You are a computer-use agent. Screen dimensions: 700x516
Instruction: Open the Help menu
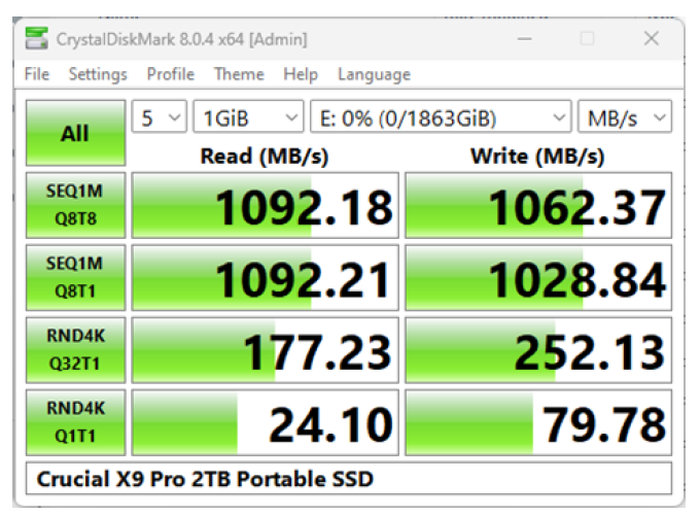pyautogui.click(x=300, y=75)
